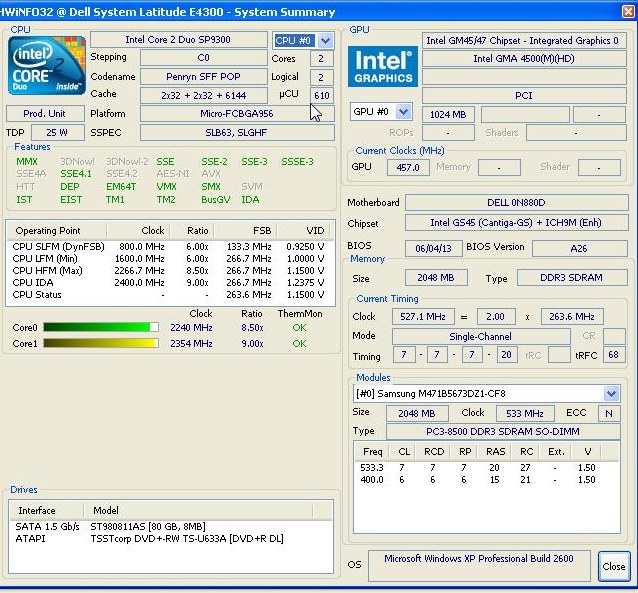
Task: Click the Core1 usage bar
Action: [x=101, y=344]
